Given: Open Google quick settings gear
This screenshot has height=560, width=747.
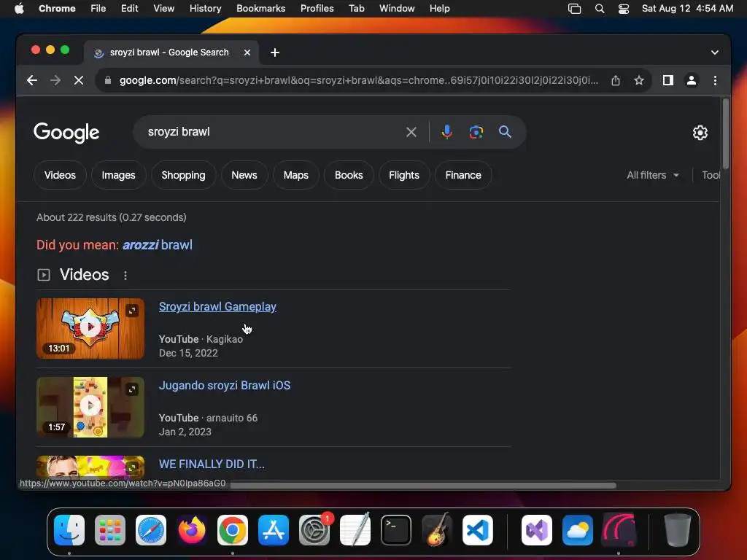Looking at the screenshot, I should point(700,133).
